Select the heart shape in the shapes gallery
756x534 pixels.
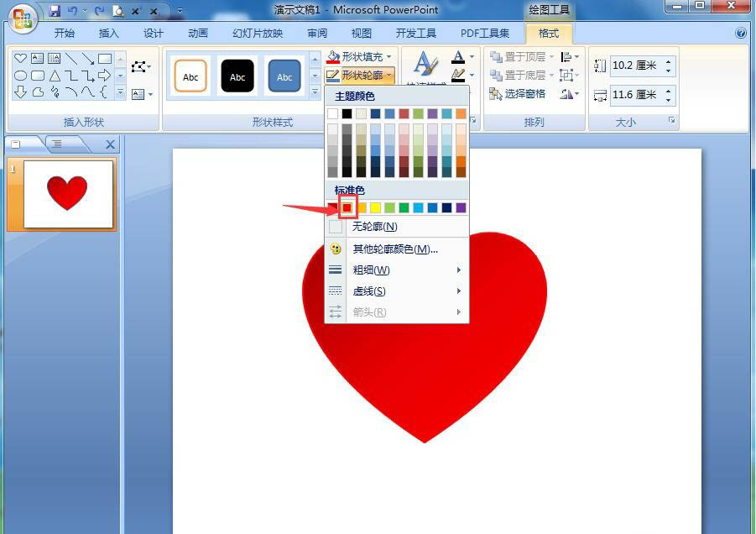[x=20, y=59]
